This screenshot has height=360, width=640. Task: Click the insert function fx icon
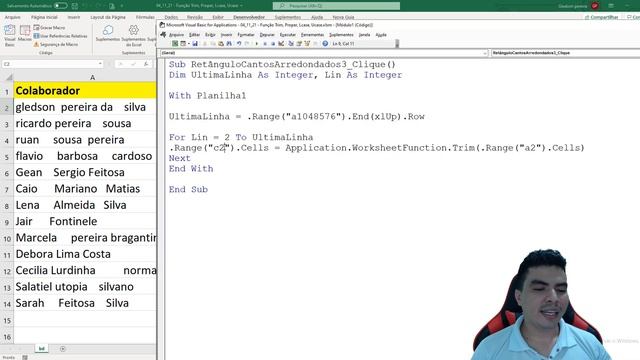point(146,64)
